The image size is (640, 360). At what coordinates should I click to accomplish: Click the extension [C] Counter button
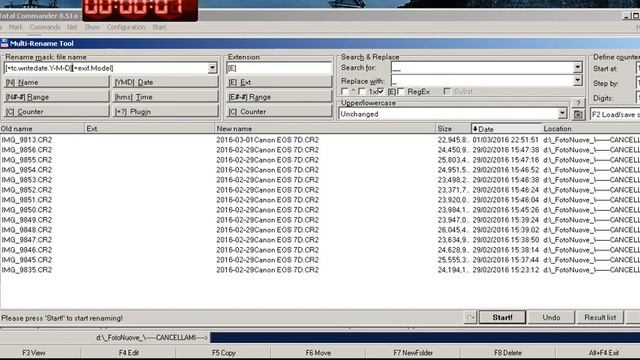pos(279,111)
